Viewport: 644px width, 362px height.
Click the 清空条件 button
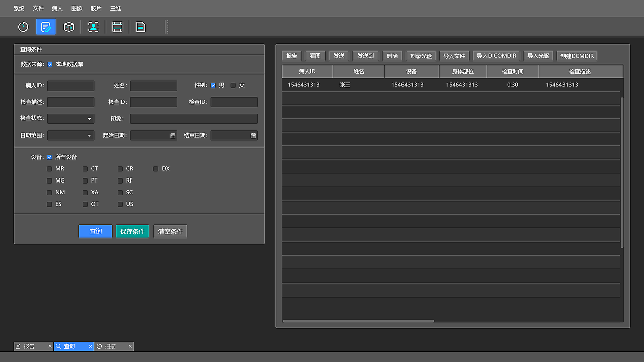tap(170, 231)
